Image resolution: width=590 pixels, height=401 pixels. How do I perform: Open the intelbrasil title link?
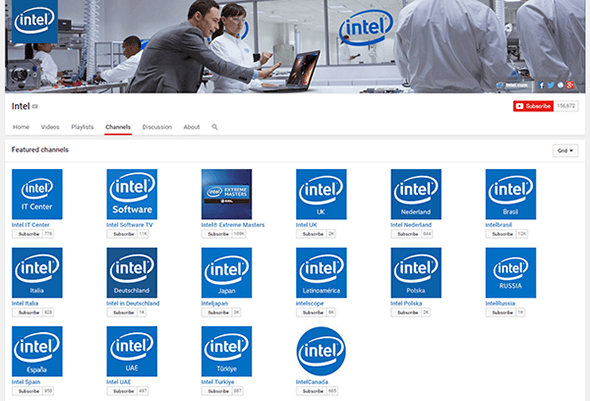point(499,225)
